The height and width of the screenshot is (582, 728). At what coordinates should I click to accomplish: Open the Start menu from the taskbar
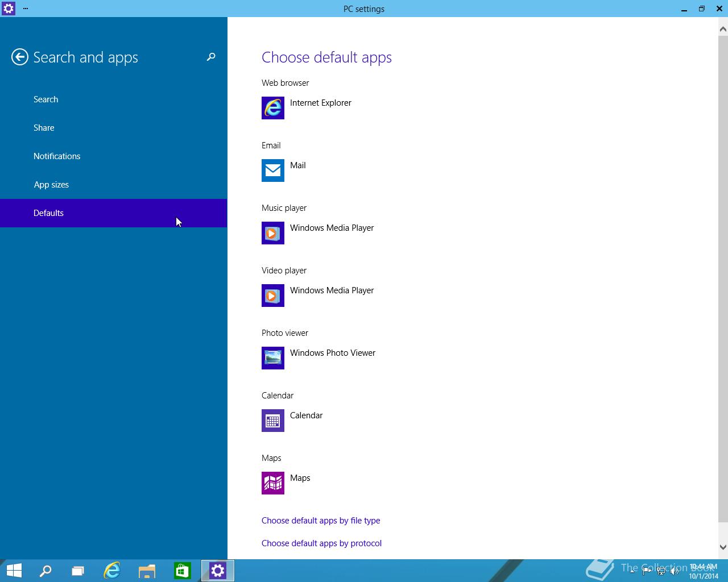click(x=14, y=571)
